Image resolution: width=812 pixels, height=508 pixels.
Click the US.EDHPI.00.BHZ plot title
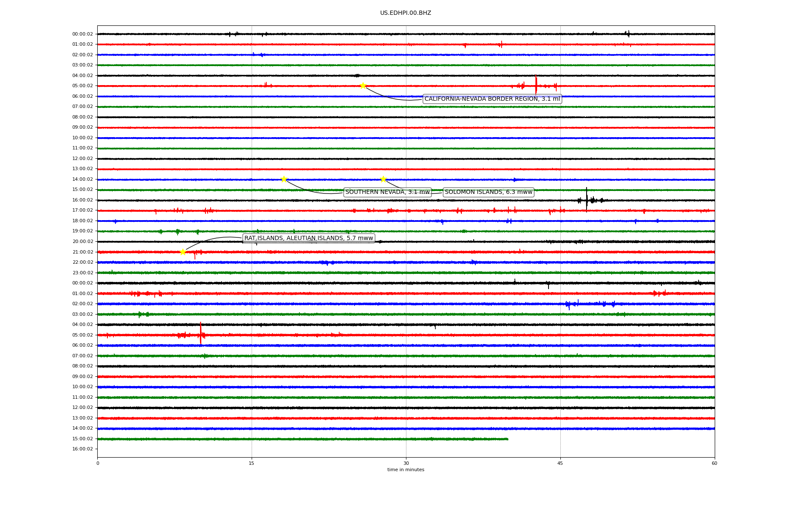click(x=406, y=13)
